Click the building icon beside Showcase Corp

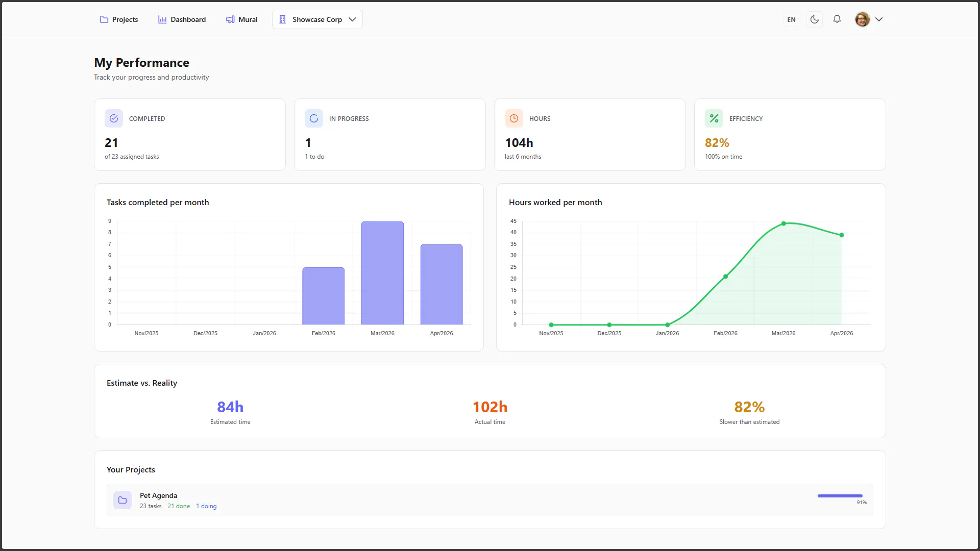282,19
